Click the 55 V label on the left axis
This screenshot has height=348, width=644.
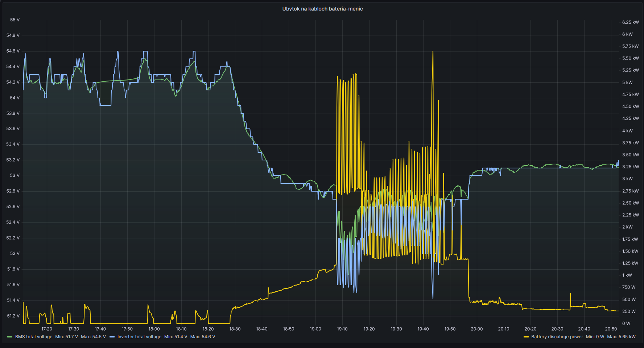[x=15, y=20]
